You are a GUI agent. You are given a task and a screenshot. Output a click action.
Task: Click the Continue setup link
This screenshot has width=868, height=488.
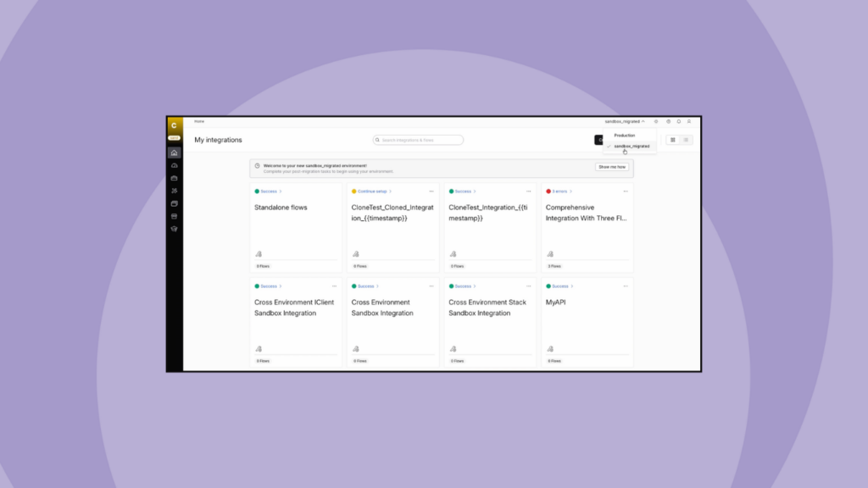click(372, 191)
